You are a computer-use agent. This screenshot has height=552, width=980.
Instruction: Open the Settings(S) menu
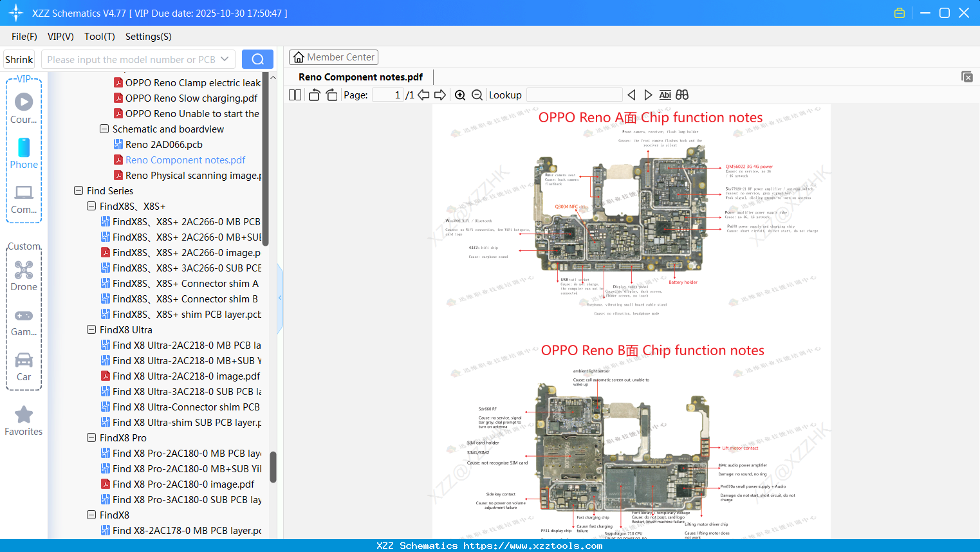coord(149,37)
